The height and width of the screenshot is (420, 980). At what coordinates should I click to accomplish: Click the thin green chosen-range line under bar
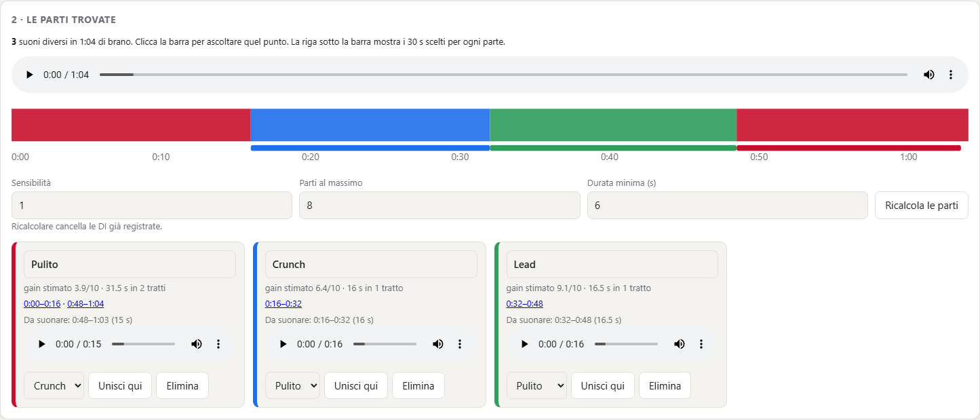[x=613, y=148]
